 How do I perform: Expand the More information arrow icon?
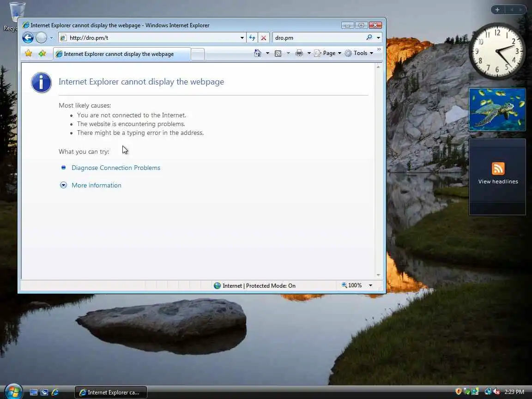tap(63, 185)
